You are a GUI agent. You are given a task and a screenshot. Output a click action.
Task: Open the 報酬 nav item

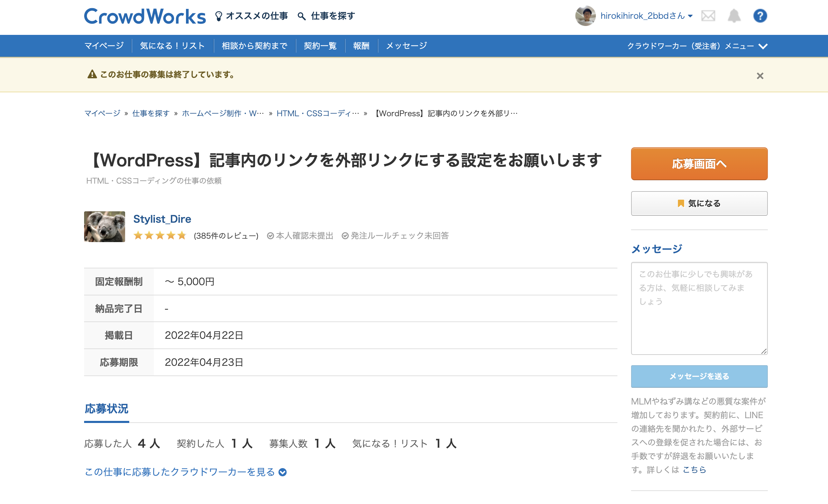[361, 45]
